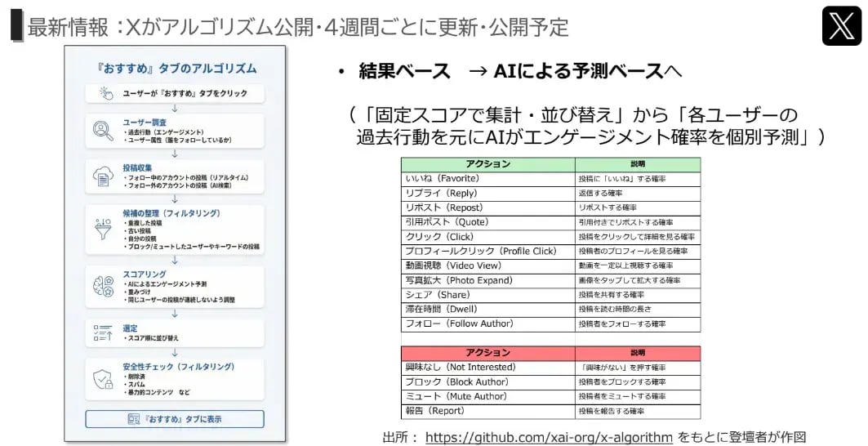The image size is (868, 446).
Task: Open the github.com/xai-org/x-algorithm link
Action: pyautogui.click(x=549, y=436)
